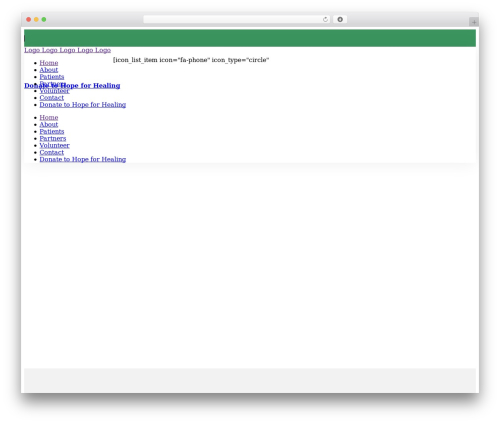
Task: Maximize the window with green button
Action: point(44,19)
